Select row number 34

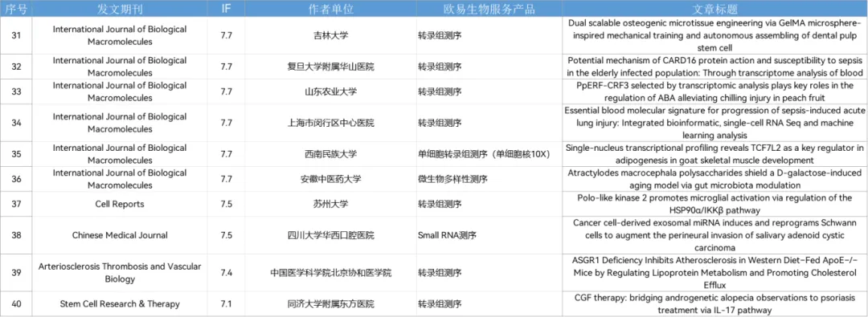tap(17, 122)
